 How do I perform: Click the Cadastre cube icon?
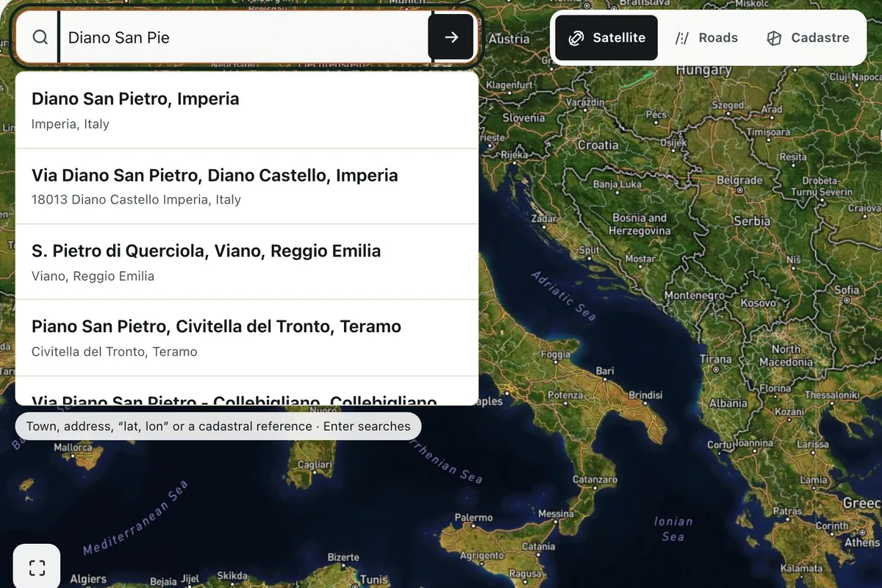pyautogui.click(x=774, y=38)
